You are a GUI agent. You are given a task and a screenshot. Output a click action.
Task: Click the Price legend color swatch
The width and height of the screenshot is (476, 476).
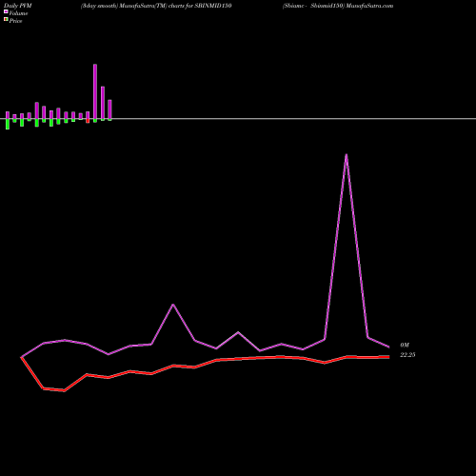point(6,19)
